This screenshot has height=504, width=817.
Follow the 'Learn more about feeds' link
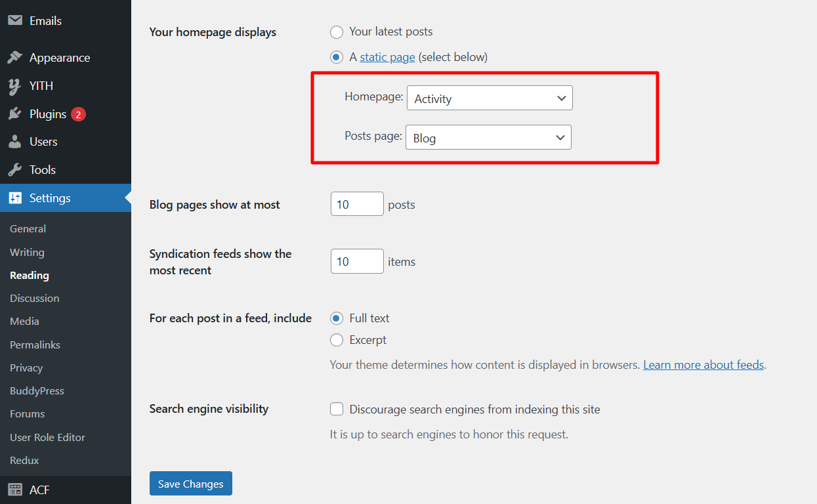tap(703, 365)
